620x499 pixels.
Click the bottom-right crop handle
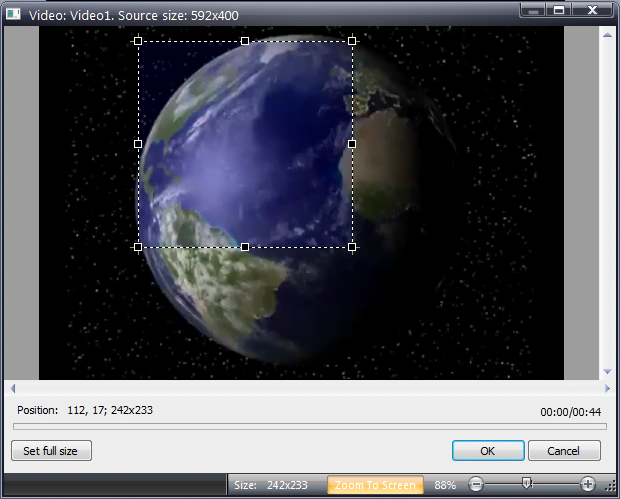click(x=352, y=247)
